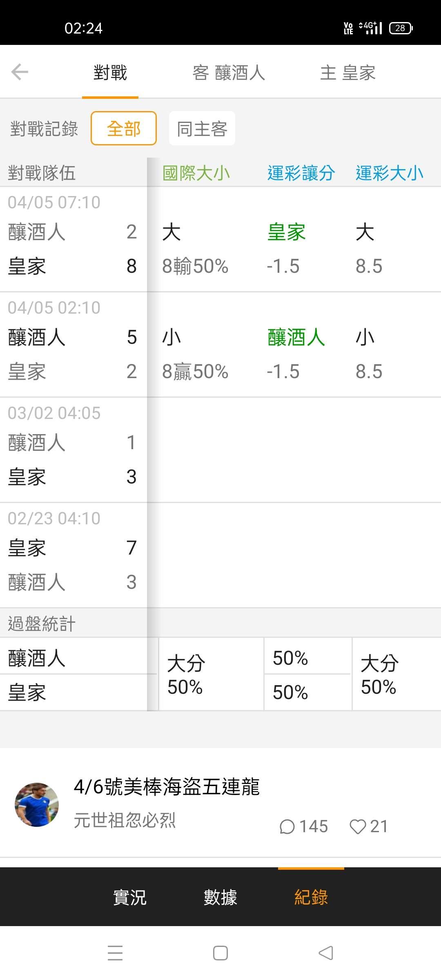
Task: Tap the heart like icon
Action: pos(358,826)
